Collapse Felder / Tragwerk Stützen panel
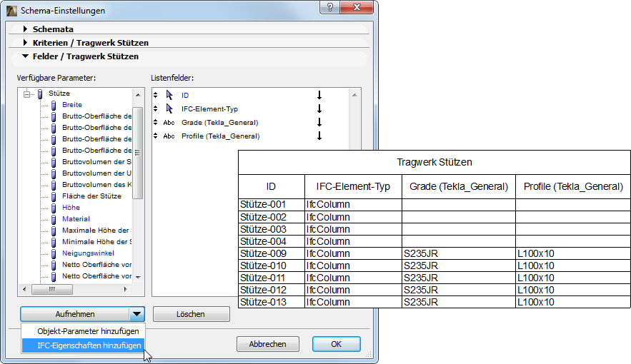 click(25, 56)
